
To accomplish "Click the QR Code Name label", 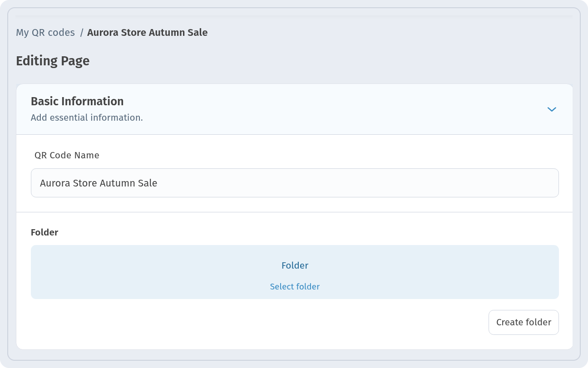I will [67, 155].
